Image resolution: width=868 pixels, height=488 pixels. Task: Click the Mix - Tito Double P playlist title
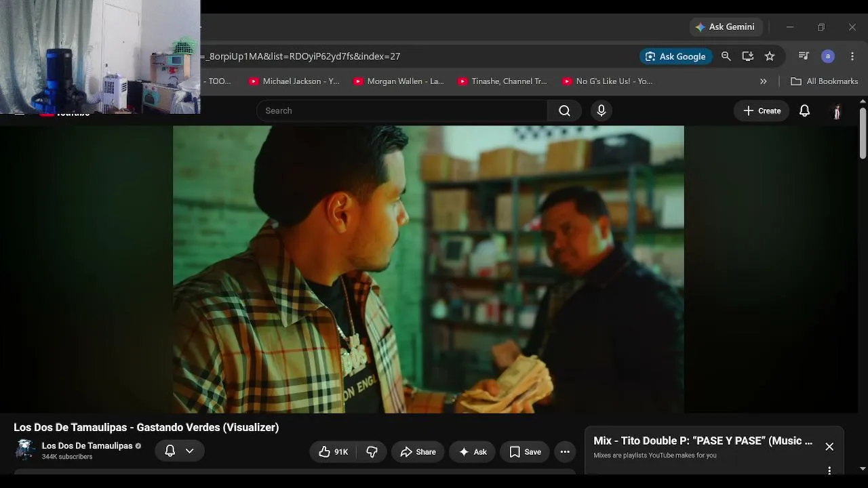[703, 441]
